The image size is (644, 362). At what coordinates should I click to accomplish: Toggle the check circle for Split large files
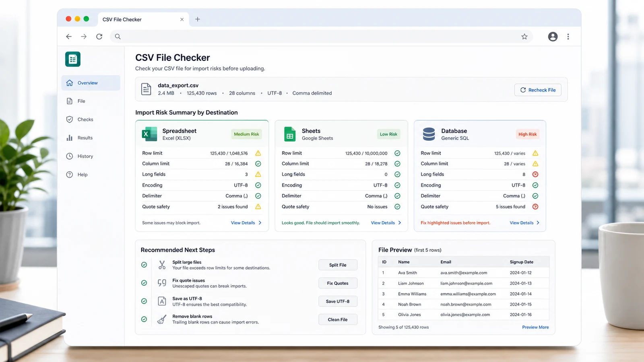(144, 265)
